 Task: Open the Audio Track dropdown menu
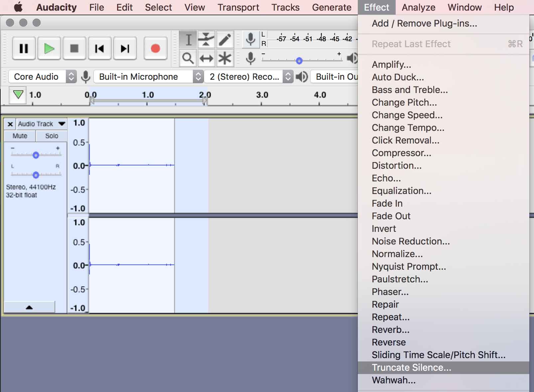41,124
